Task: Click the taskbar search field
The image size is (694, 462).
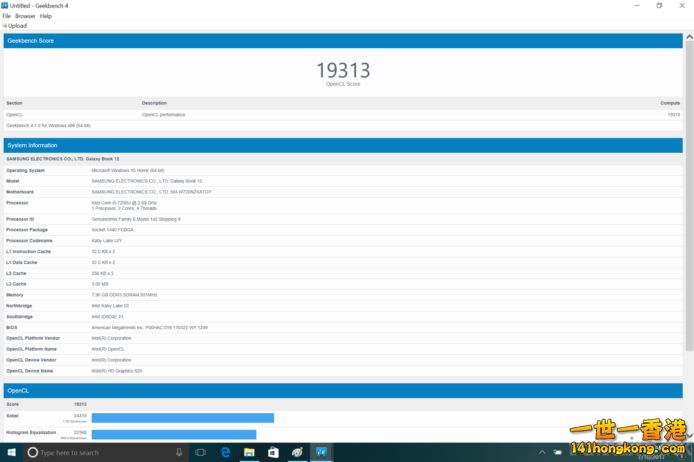Action: click(x=106, y=452)
